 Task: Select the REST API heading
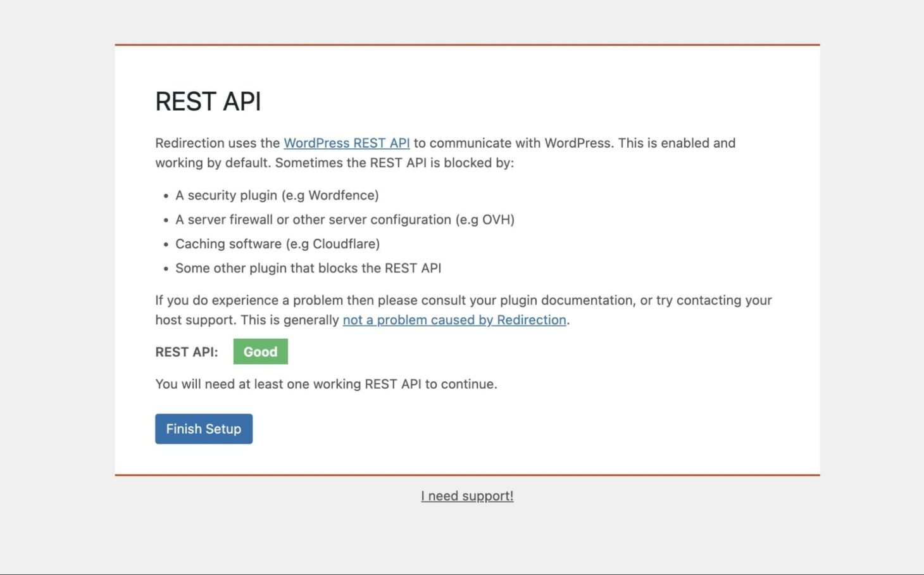coord(208,101)
